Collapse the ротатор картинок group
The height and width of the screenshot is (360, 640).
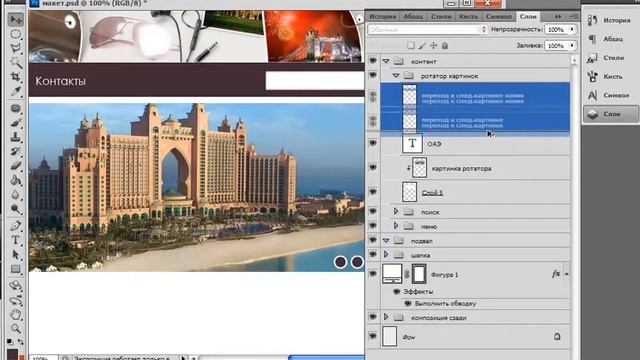(396, 76)
